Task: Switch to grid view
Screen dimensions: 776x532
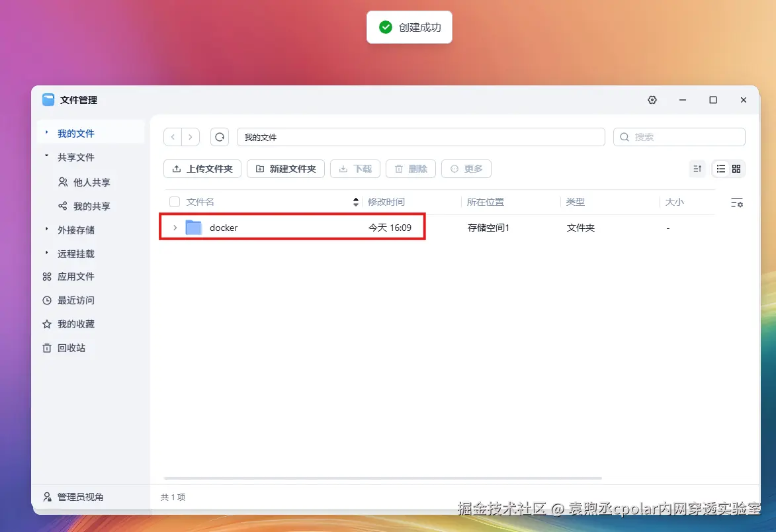Action: [x=736, y=169]
